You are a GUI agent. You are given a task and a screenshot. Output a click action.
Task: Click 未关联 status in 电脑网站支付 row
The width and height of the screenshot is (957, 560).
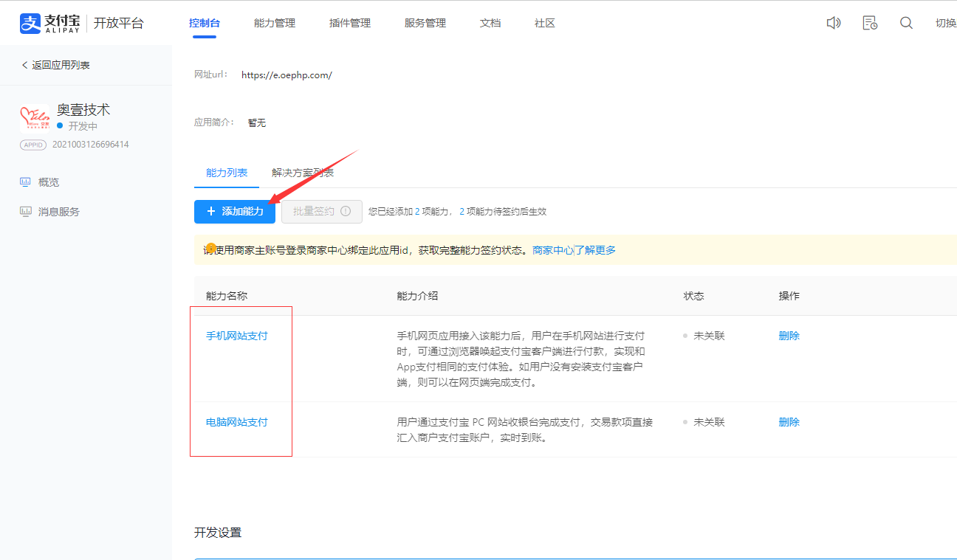coord(709,422)
